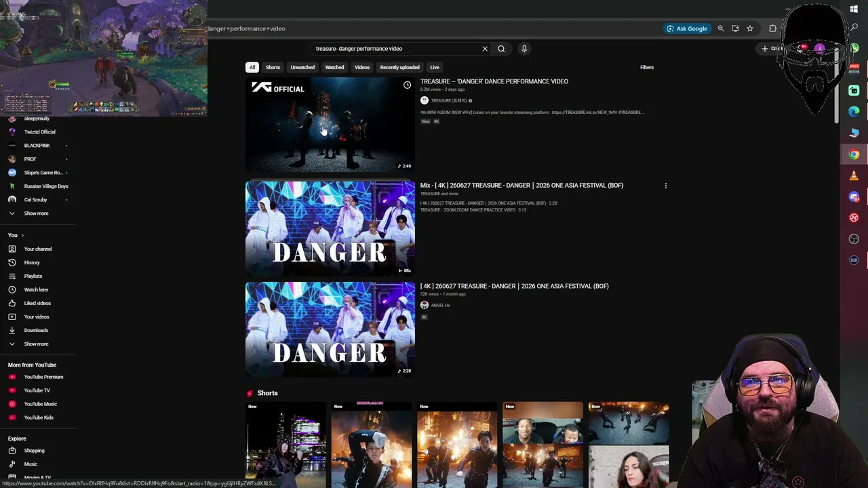Open YouTube Music from the sidebar
Screen dimensions: 868x488
coord(40,404)
